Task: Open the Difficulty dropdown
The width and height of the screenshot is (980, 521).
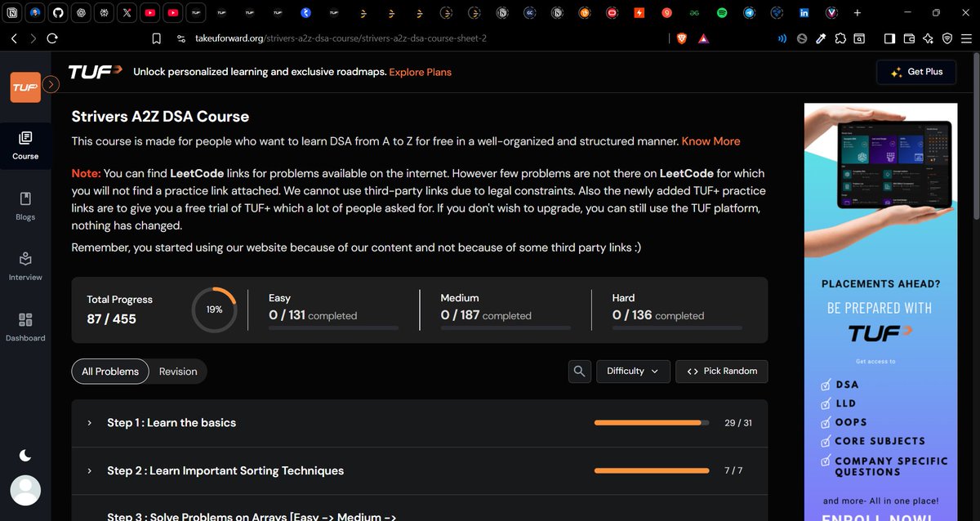Action: [x=633, y=372]
